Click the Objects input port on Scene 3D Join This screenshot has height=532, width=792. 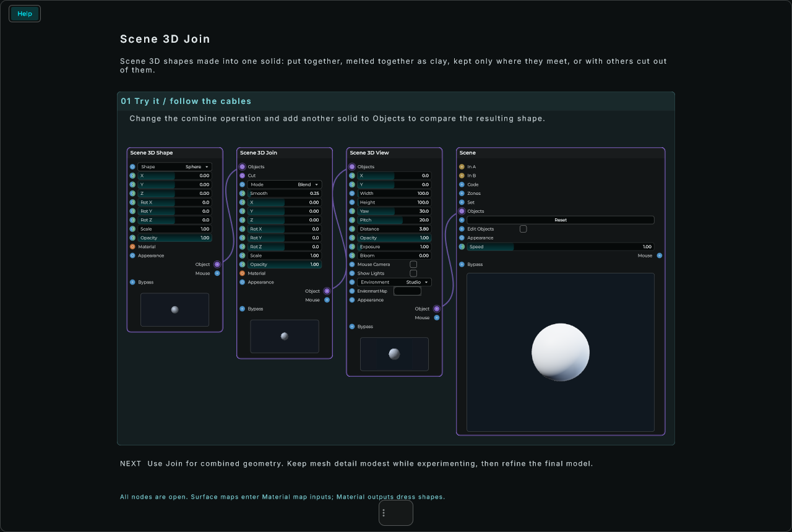pyautogui.click(x=243, y=166)
